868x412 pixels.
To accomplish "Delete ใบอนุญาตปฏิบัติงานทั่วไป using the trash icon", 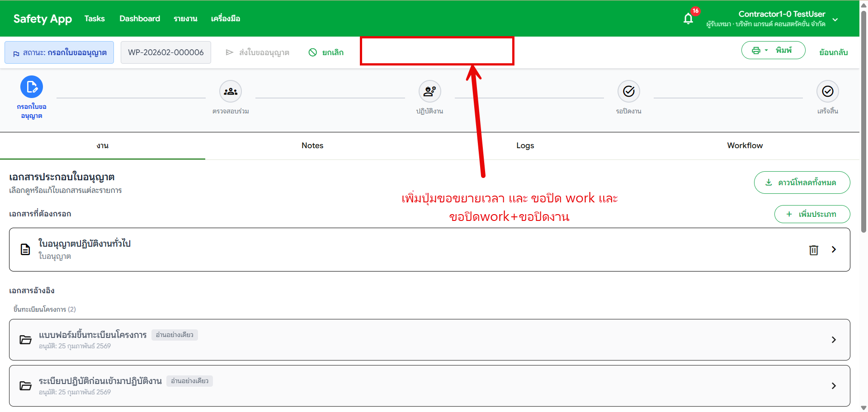I will 813,250.
